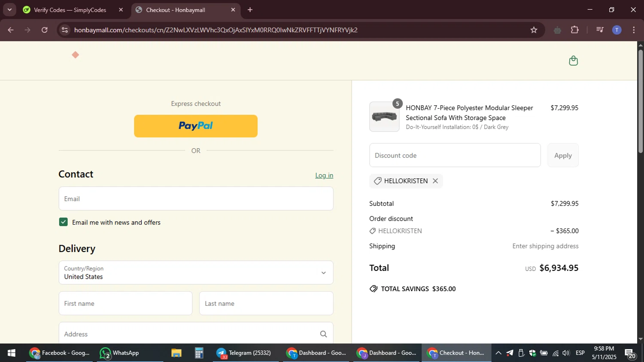Remove the HELLOKRISTEN discount code
The height and width of the screenshot is (362, 644).
[435, 181]
